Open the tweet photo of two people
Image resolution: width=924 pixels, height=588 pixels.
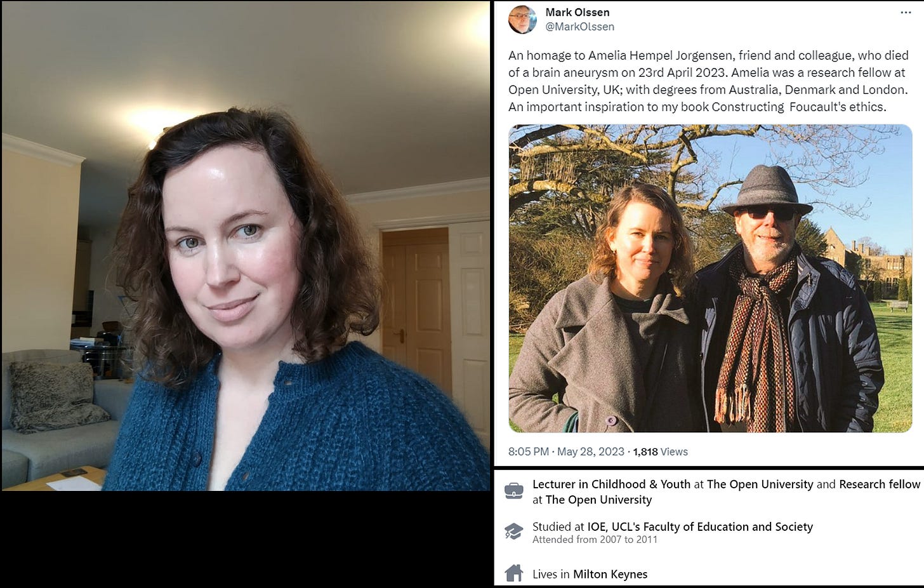click(710, 278)
